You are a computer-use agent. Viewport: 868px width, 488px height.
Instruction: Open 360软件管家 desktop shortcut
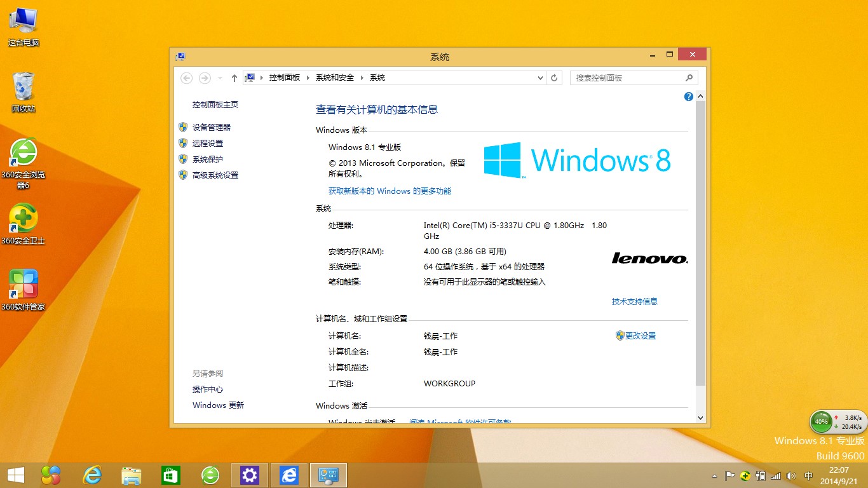(x=24, y=285)
